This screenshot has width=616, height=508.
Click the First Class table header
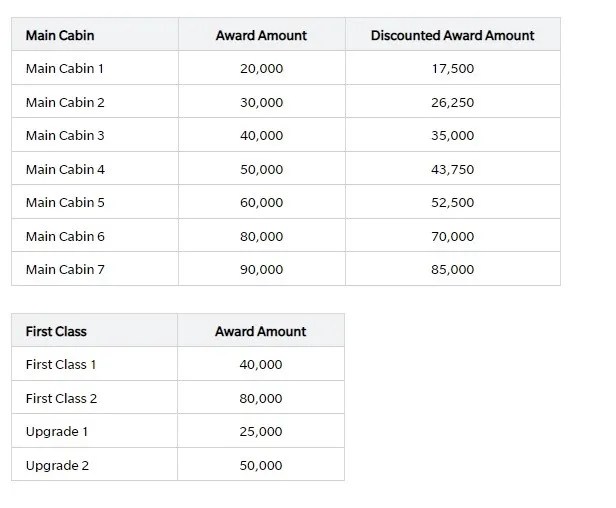point(56,331)
